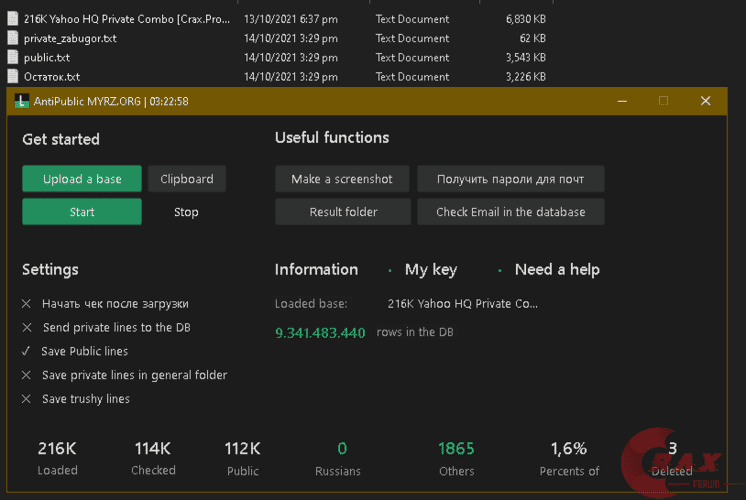Image resolution: width=746 pixels, height=500 pixels.
Task: Select 216K Yahoo HQ Private Combo file icon
Action: pyautogui.click(x=13, y=19)
